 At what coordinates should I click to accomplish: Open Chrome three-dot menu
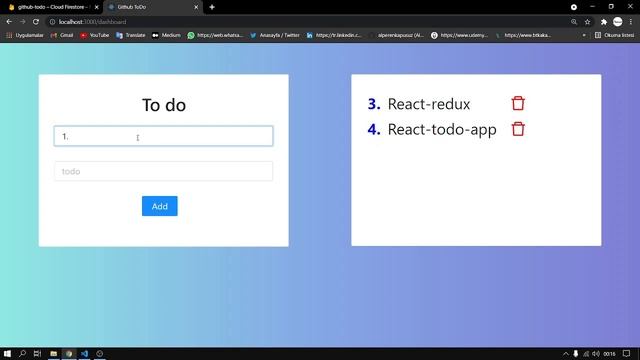click(631, 22)
